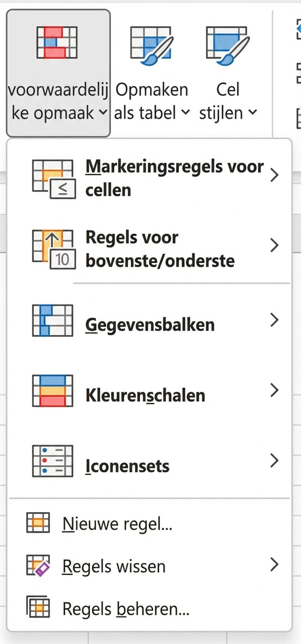
Task: Expand the Markeringsregels voor cellen submenu arrow
Action: click(274, 175)
